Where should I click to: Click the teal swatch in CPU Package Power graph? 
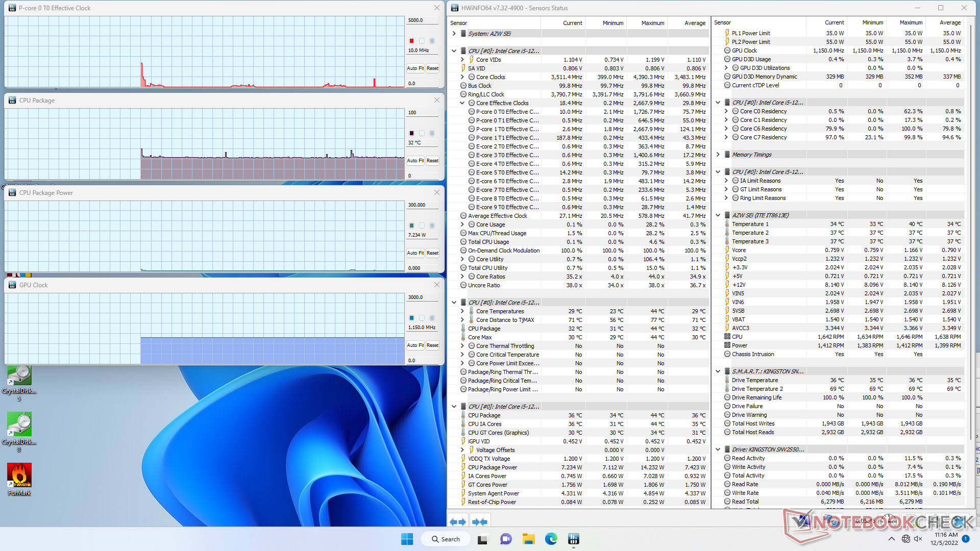(411, 226)
